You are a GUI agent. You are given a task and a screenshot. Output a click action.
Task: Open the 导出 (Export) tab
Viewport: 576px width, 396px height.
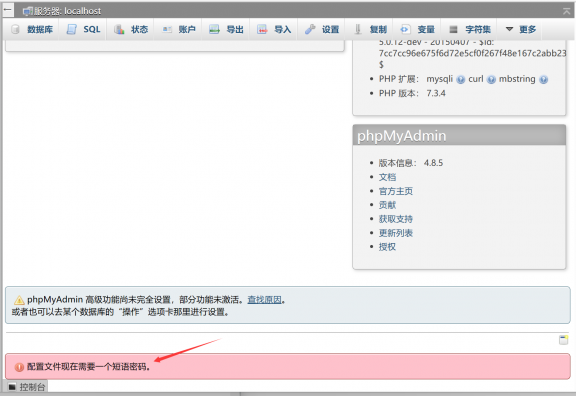[x=226, y=29]
